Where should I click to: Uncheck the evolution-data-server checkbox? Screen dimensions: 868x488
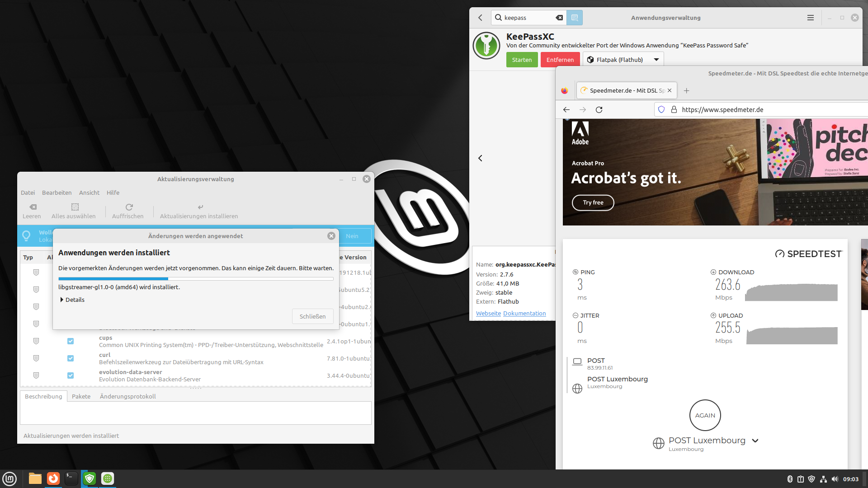point(71,375)
